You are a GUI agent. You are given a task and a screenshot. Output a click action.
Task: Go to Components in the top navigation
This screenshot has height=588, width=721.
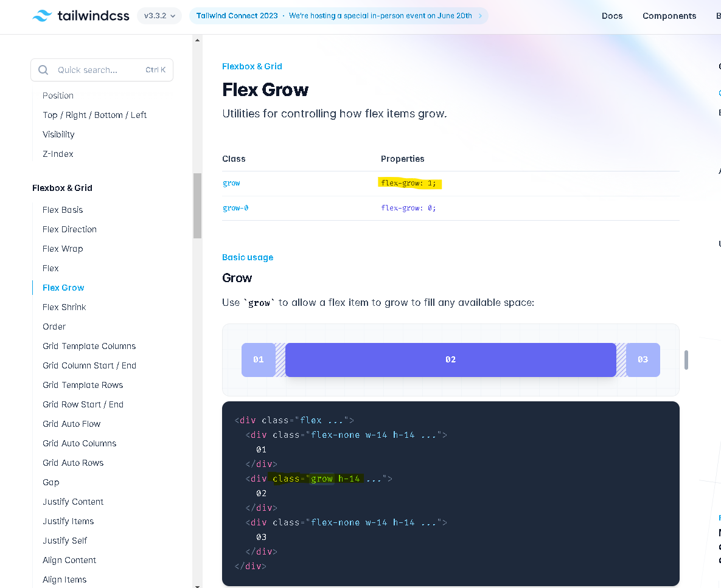[669, 16]
